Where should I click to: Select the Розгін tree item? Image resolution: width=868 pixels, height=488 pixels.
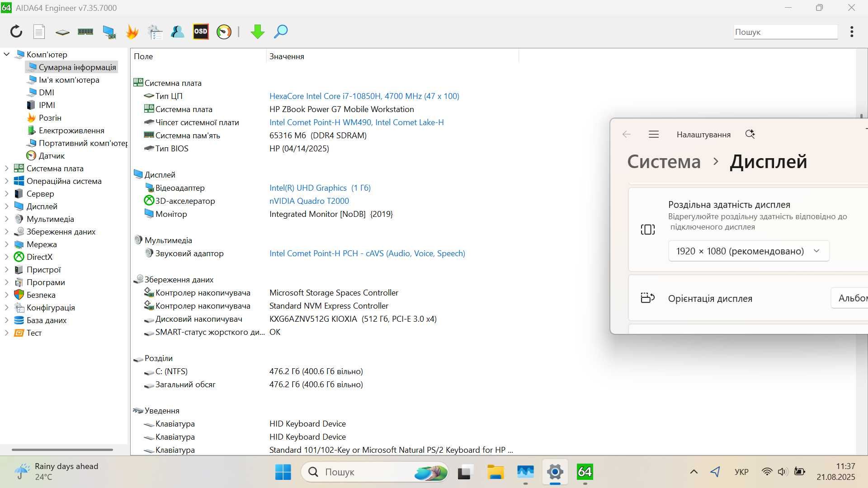(x=50, y=117)
